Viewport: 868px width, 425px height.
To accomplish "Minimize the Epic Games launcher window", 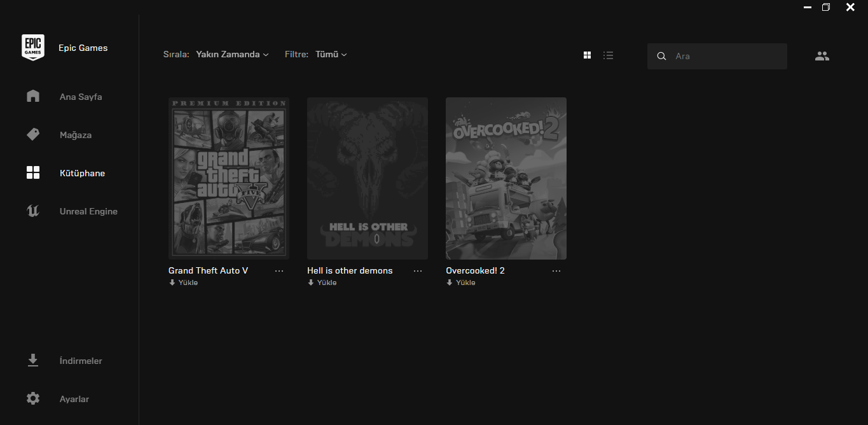I will point(808,8).
